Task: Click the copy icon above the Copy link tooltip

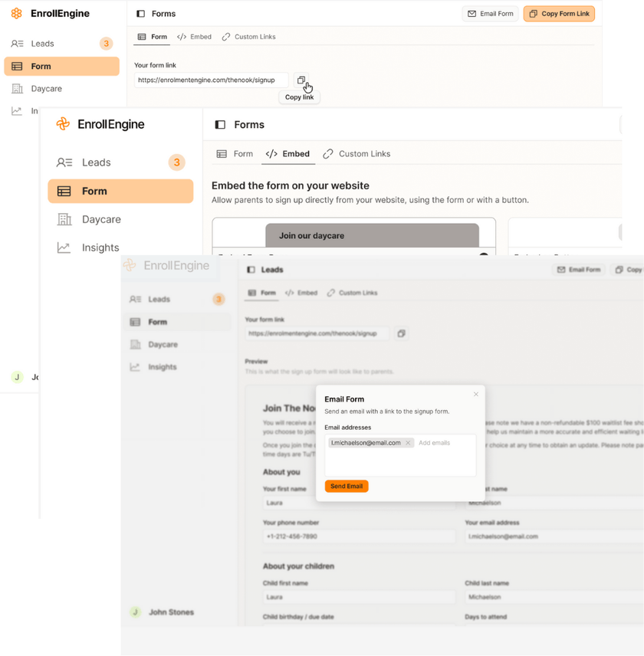Action: (301, 80)
